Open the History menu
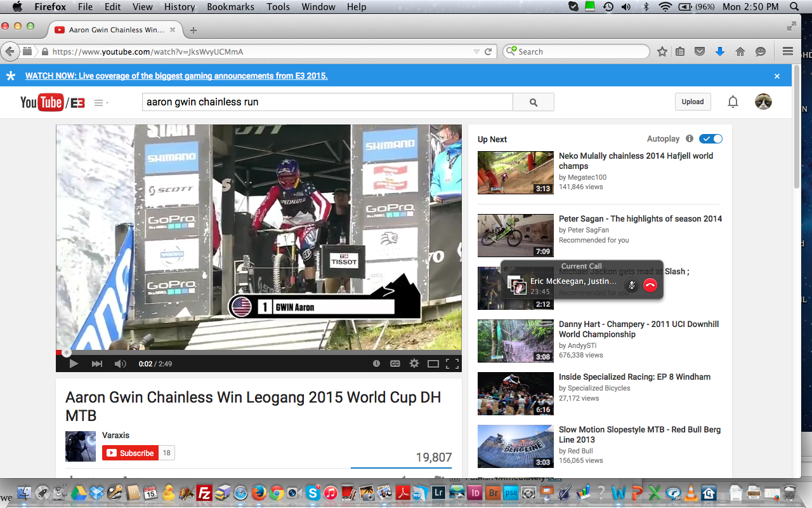The height and width of the screenshot is (508, 812). click(x=180, y=7)
